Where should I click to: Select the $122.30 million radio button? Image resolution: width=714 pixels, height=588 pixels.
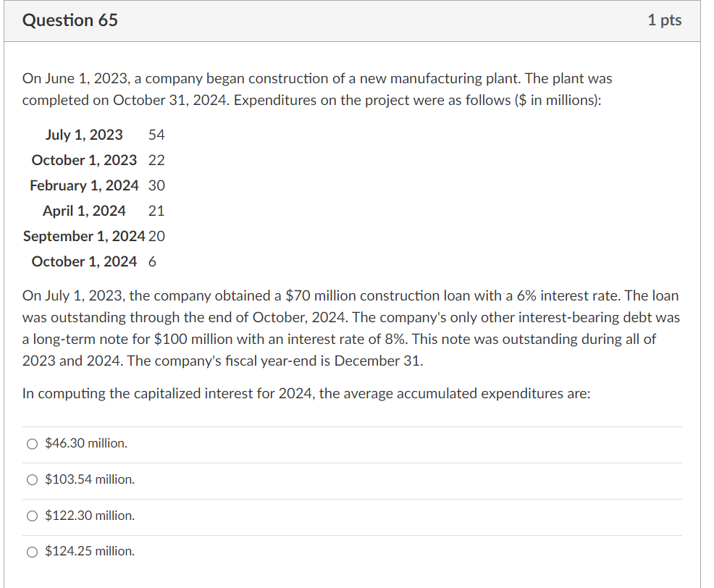click(x=32, y=516)
